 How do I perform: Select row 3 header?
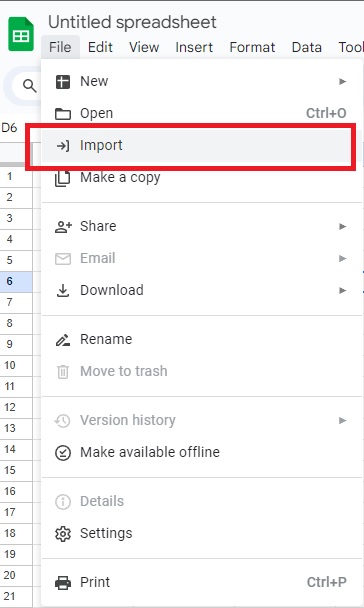(16, 219)
